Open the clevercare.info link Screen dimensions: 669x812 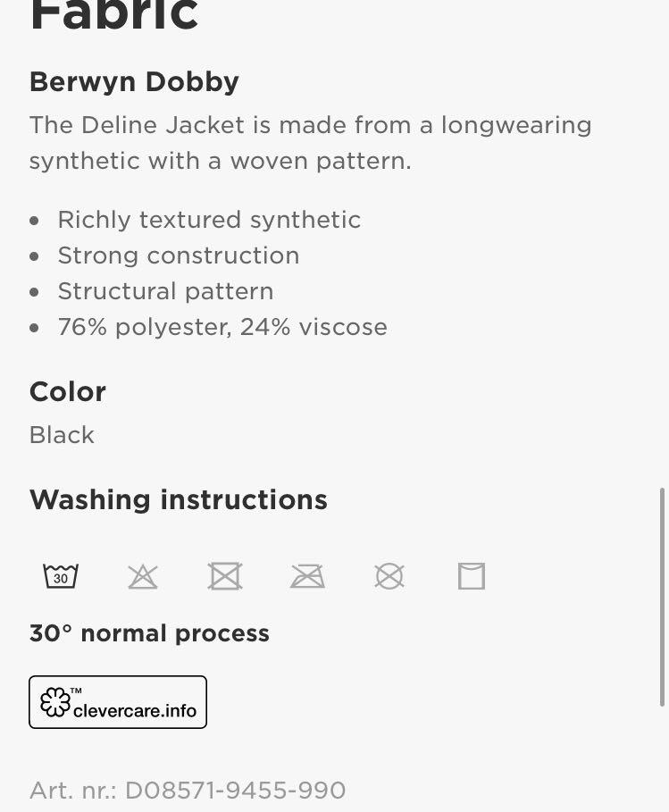[x=118, y=702]
